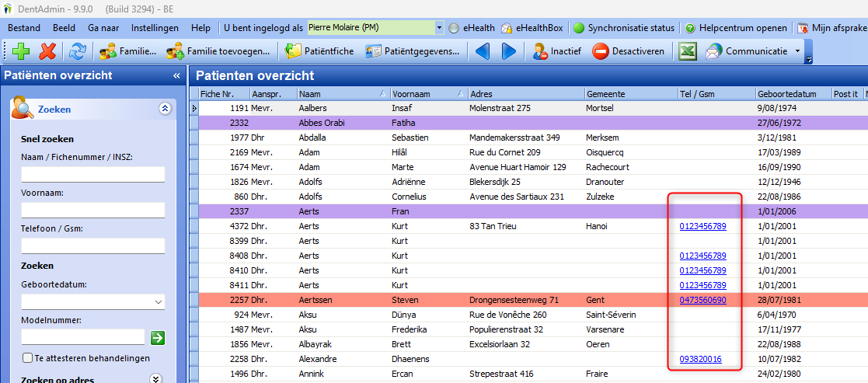
Task: Export the list with the Excel icon
Action: (687, 51)
